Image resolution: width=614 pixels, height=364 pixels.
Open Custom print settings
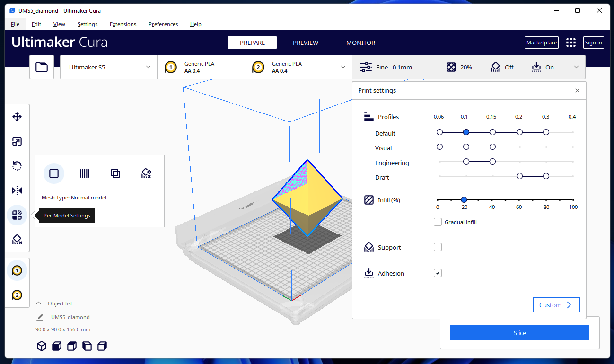(x=556, y=305)
